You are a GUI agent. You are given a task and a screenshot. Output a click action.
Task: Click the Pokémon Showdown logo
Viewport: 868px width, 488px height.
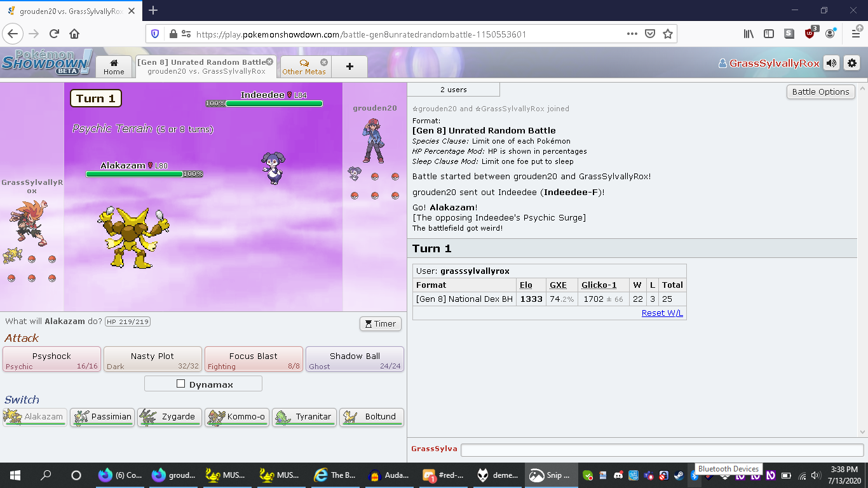tap(46, 62)
